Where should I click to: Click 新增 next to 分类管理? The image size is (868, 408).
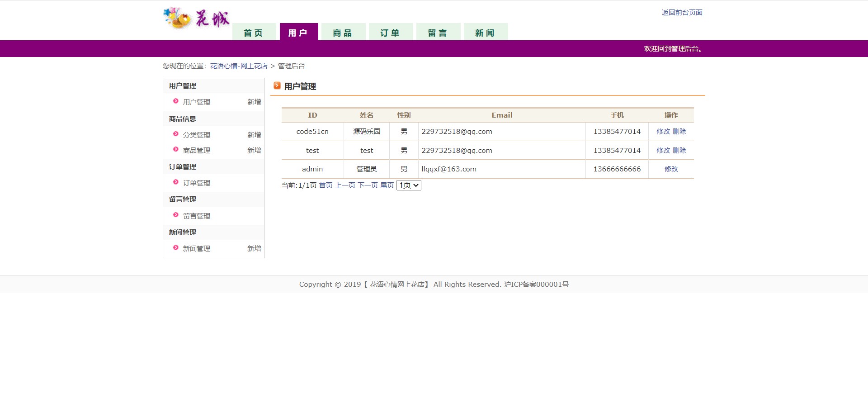pyautogui.click(x=254, y=135)
